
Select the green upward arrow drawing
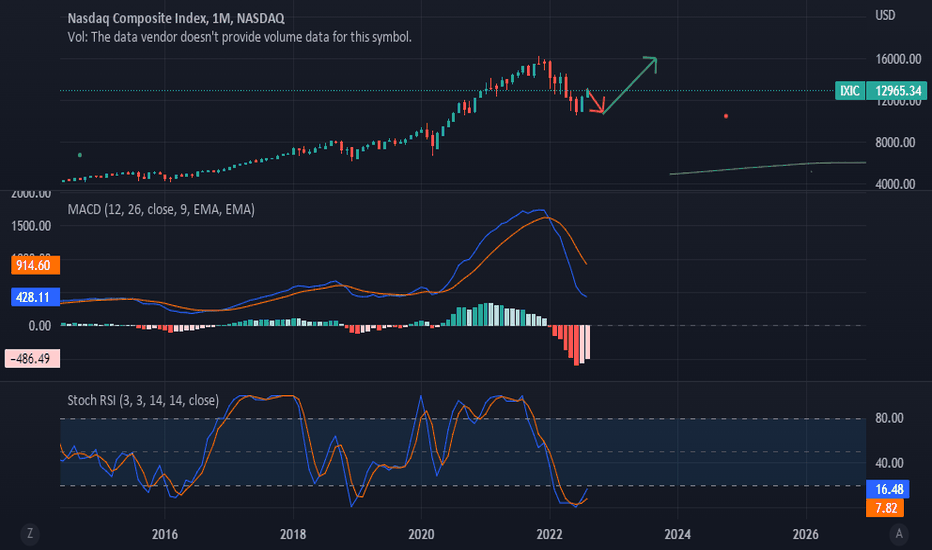630,84
